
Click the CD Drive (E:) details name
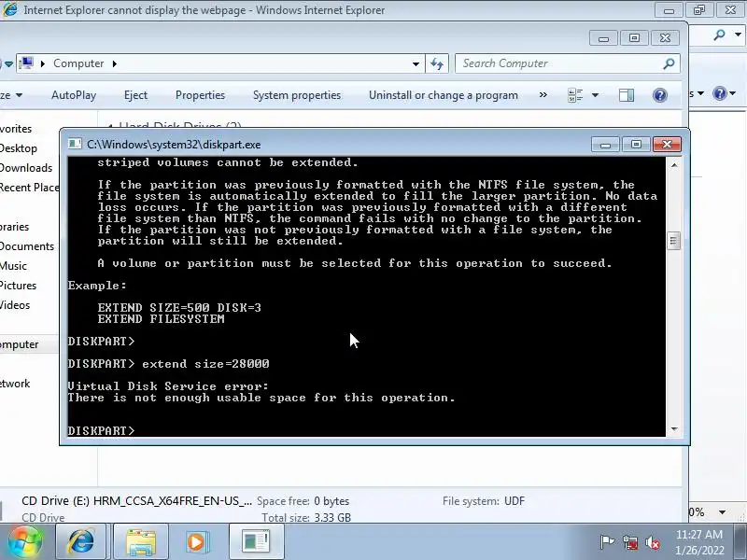[136, 501]
